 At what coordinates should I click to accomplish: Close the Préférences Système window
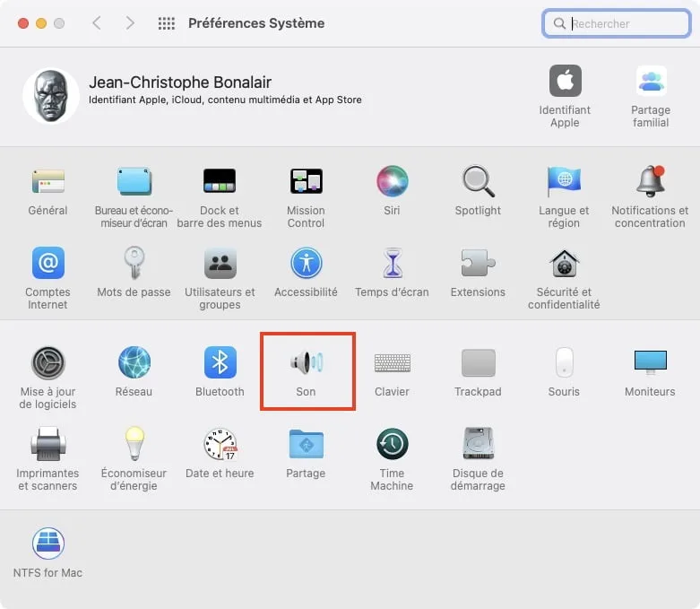[23, 23]
